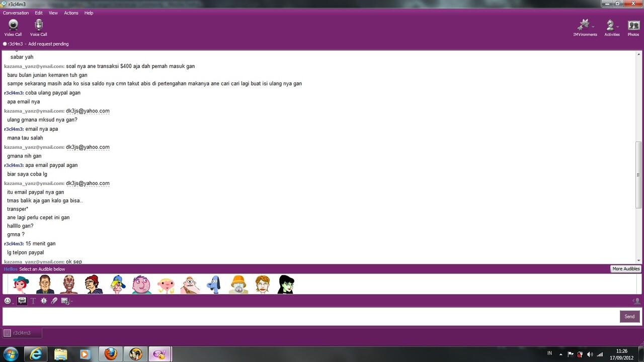Click the 'coba ulang paypal agan' message
Image resolution: width=644 pixels, height=362 pixels.
pos(53,93)
